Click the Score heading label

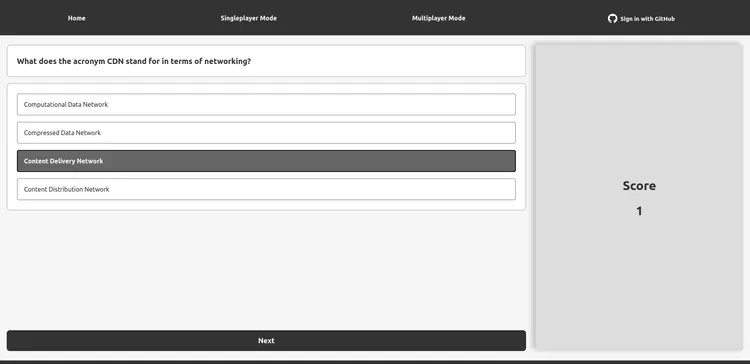click(639, 186)
